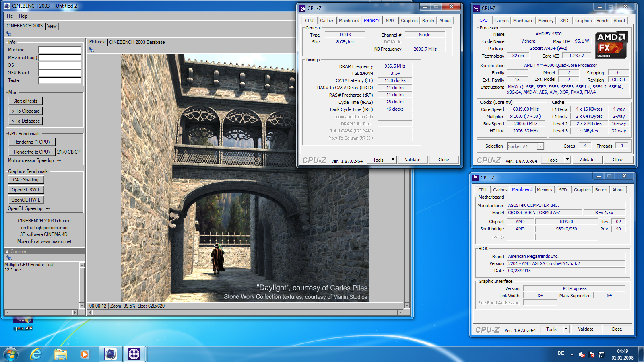This screenshot has height=362, width=644.
Task: Open the Action Center flag tray icon
Action: 592,354
